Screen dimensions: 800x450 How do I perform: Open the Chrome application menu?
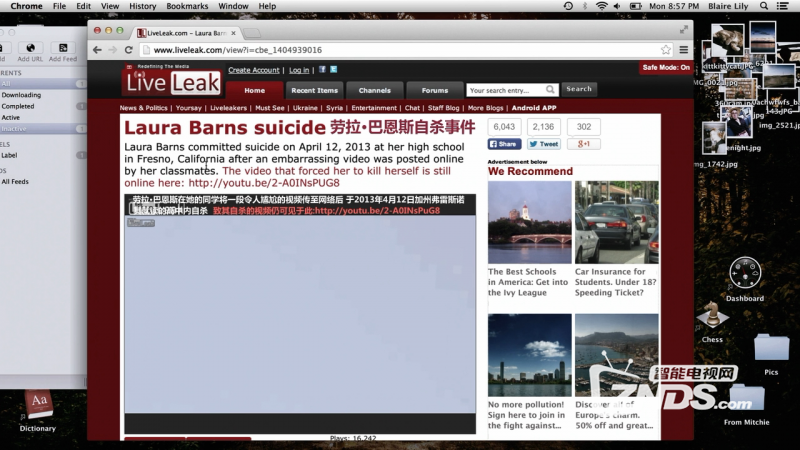point(27,6)
